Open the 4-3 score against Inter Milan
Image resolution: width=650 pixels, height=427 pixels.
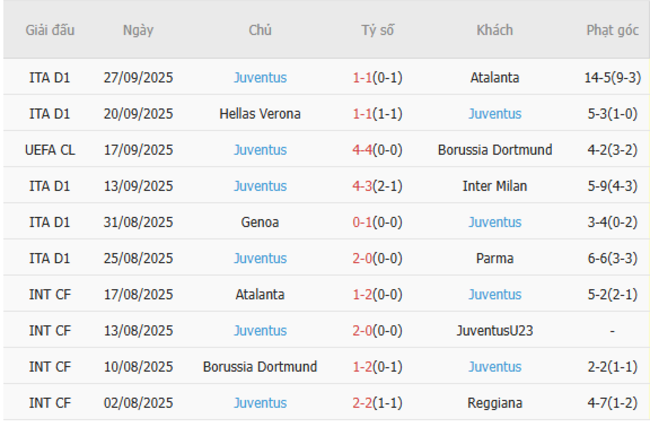tap(377, 186)
